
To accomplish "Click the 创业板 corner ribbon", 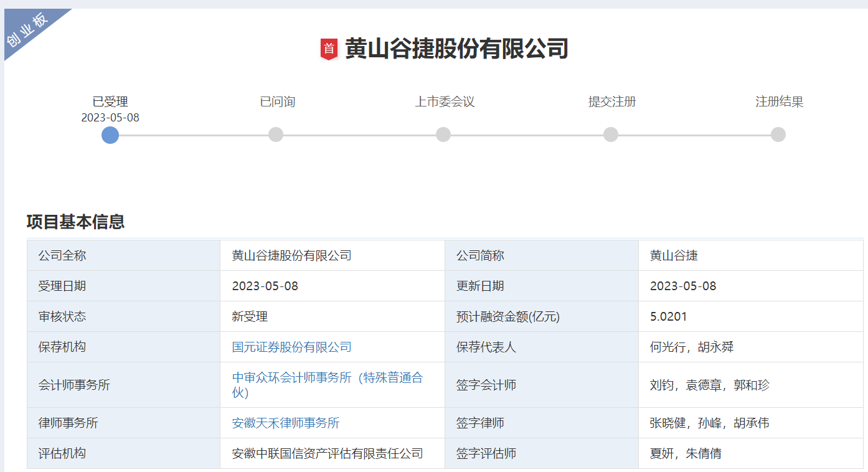I will 28,29.
